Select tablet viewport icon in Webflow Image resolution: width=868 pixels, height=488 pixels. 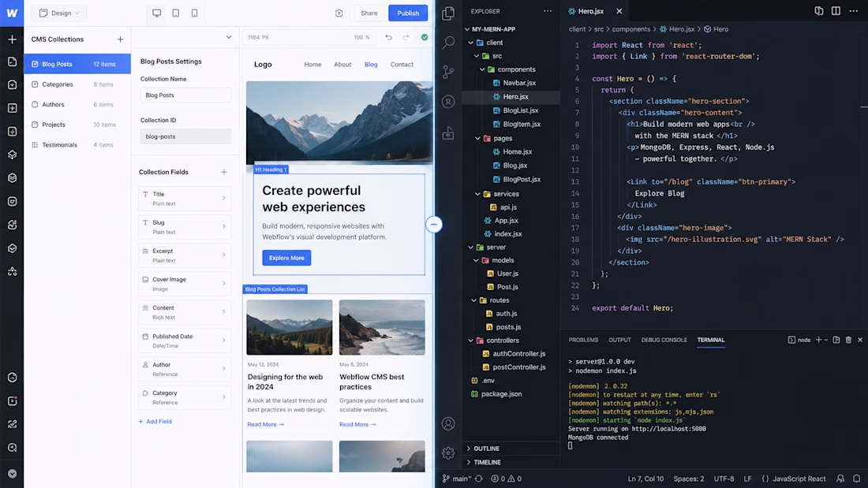175,13
